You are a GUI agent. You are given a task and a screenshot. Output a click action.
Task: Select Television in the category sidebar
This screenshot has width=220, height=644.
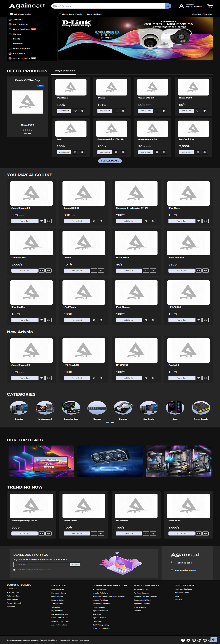[x=18, y=19]
